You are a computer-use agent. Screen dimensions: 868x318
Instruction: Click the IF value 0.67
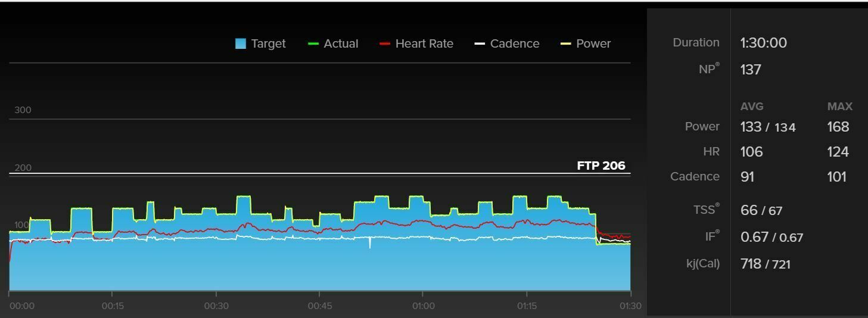coord(754,237)
